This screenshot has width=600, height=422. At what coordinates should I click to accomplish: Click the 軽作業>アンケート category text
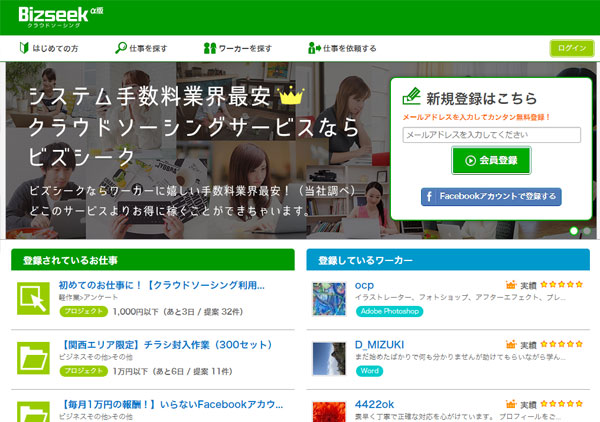click(x=88, y=297)
